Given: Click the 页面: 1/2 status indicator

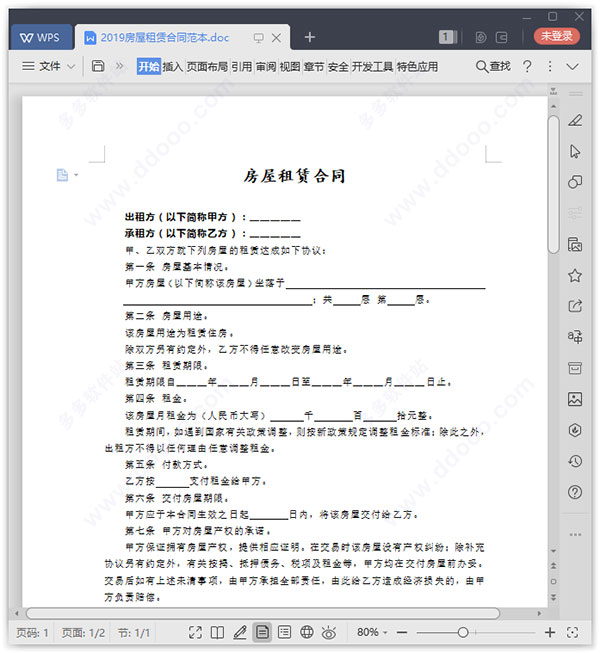Looking at the screenshot, I should coord(83,633).
